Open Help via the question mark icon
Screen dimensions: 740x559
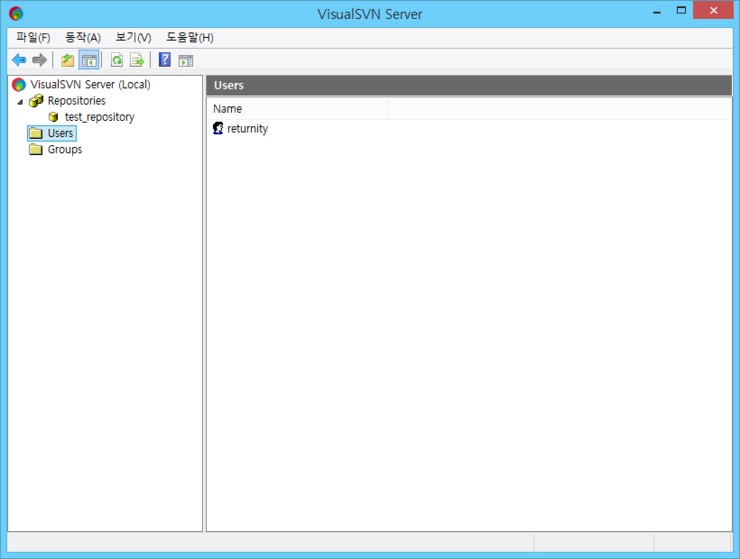point(165,60)
